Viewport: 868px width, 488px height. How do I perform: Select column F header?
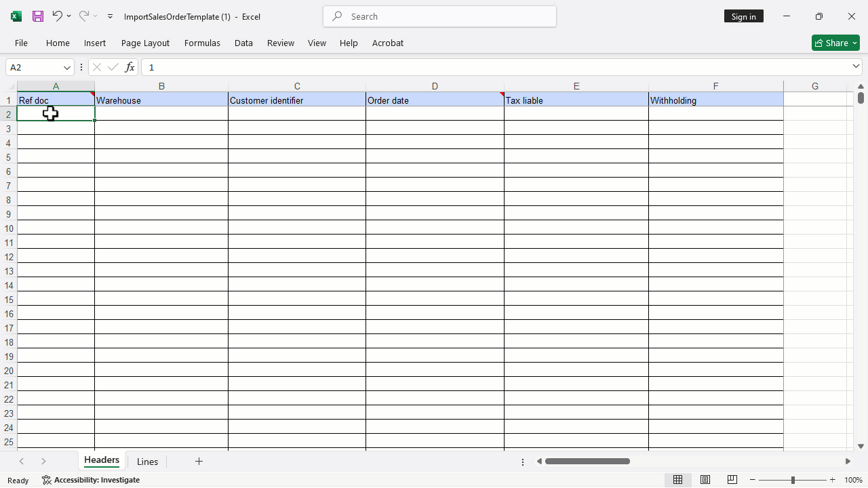715,86
